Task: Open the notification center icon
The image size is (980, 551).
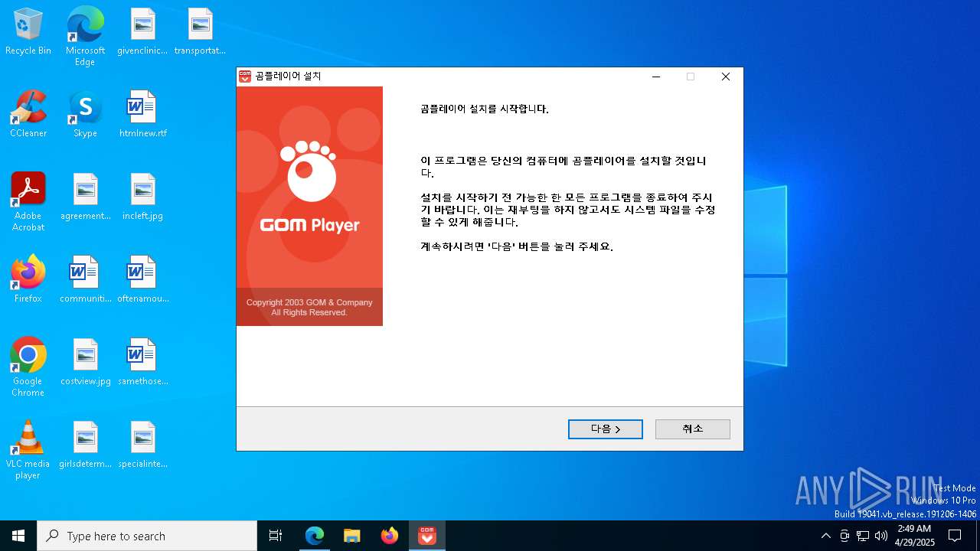Action: [955, 536]
